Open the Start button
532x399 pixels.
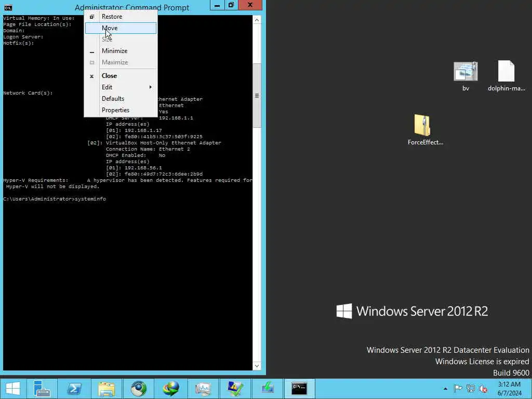(13, 389)
